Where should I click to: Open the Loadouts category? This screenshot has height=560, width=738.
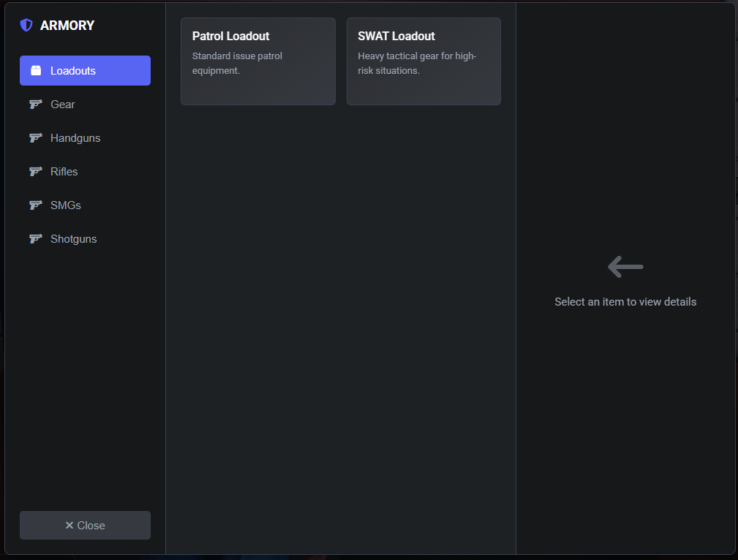tap(85, 71)
